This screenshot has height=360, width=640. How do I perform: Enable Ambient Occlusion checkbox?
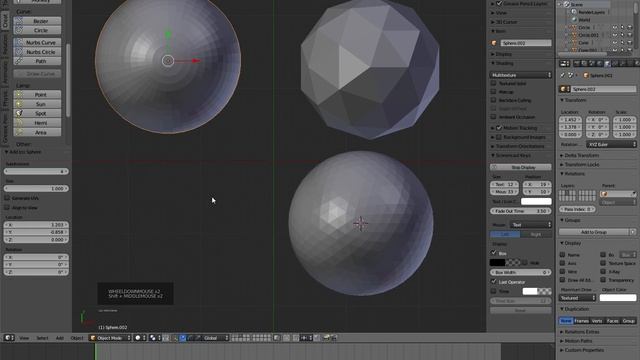tap(493, 117)
